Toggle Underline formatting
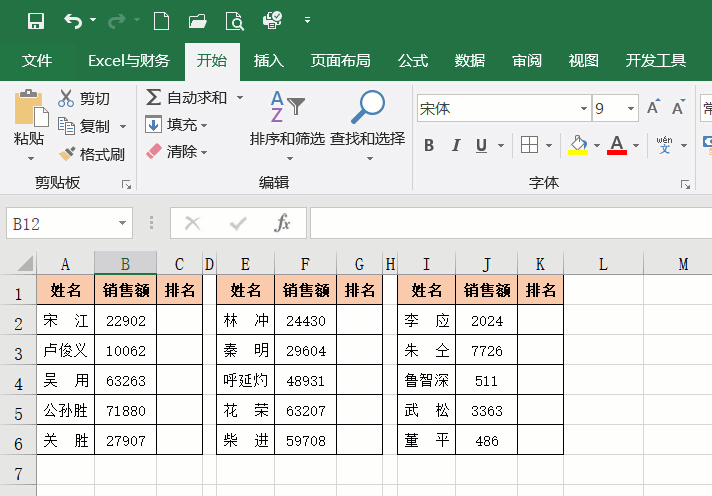712x496 pixels. pos(481,145)
